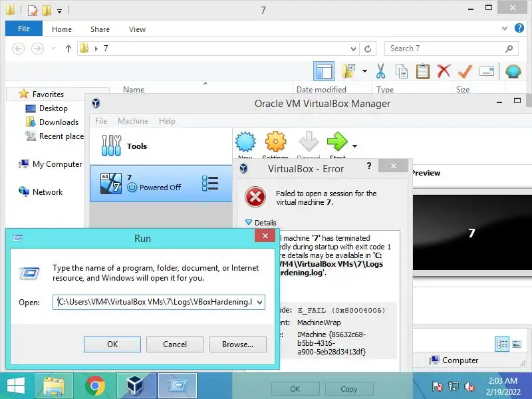Image resolution: width=532 pixels, height=399 pixels.
Task: Click the Run dialog Open text field
Action: pyautogui.click(x=154, y=302)
